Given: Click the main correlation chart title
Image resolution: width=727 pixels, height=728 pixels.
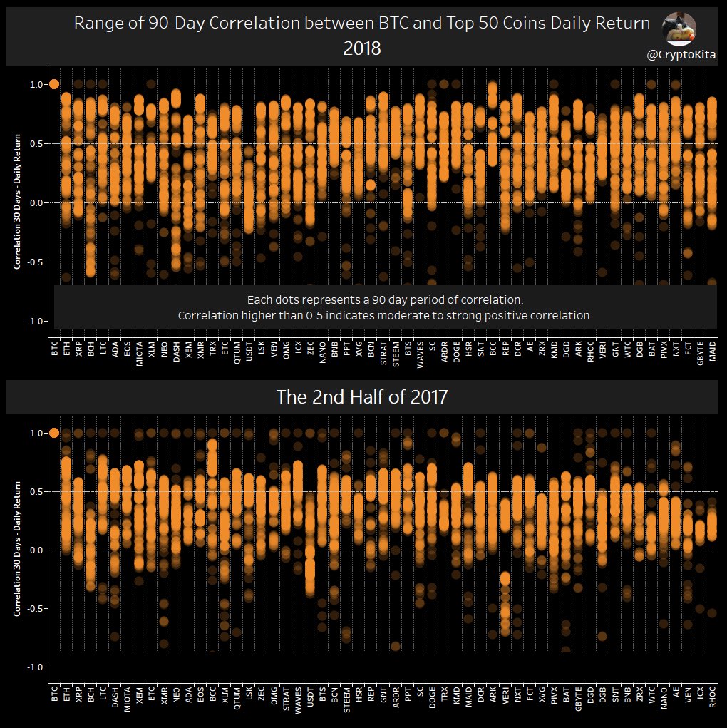Looking at the screenshot, I should point(363,22).
